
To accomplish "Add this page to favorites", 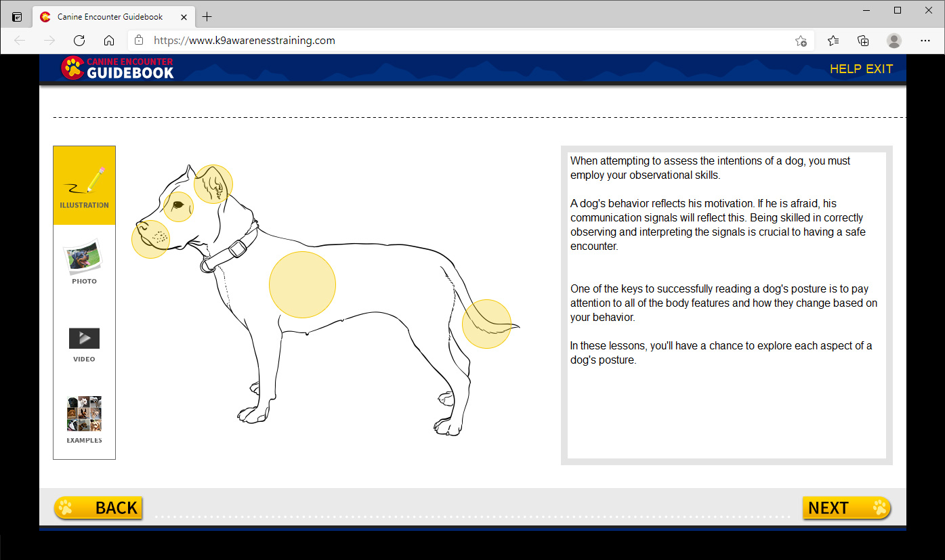I will pos(801,41).
